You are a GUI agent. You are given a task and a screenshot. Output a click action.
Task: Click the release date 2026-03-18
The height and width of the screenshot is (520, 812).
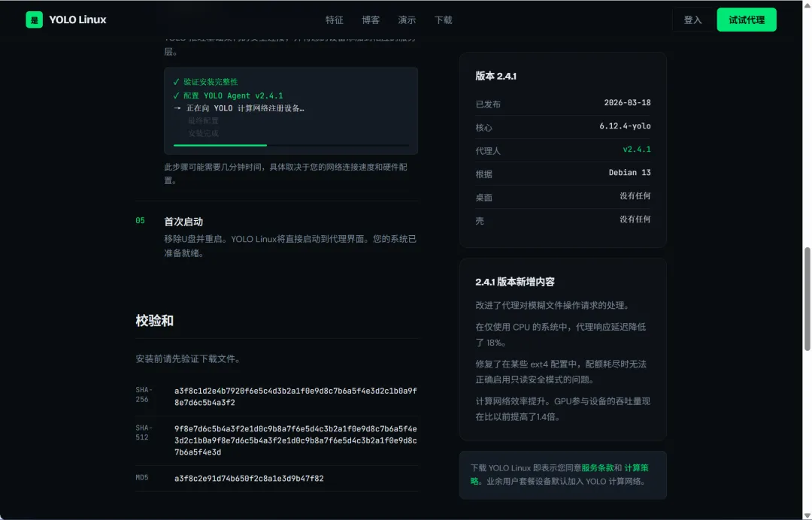tap(627, 102)
